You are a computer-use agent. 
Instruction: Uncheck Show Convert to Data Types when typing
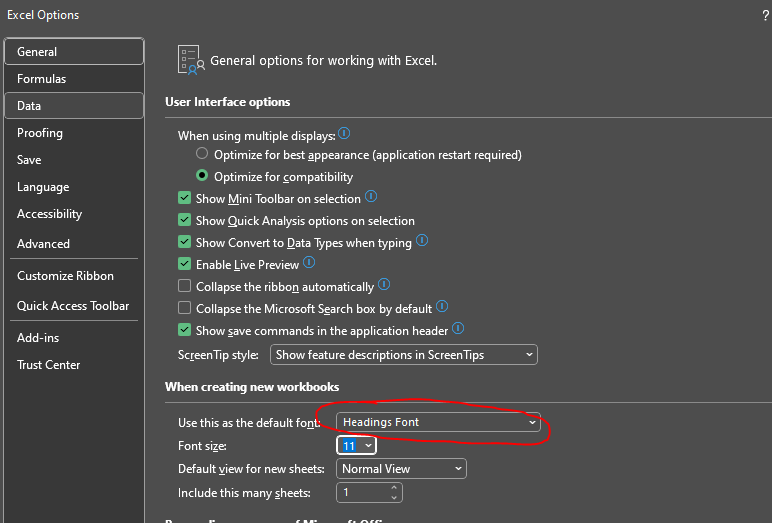(184, 242)
